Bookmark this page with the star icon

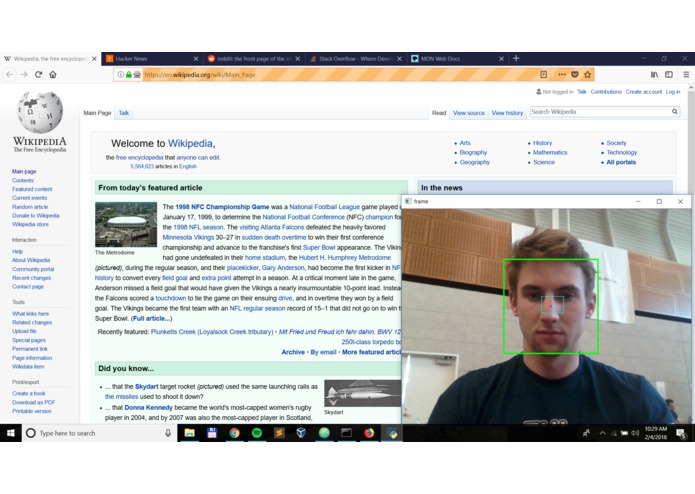pyautogui.click(x=587, y=74)
